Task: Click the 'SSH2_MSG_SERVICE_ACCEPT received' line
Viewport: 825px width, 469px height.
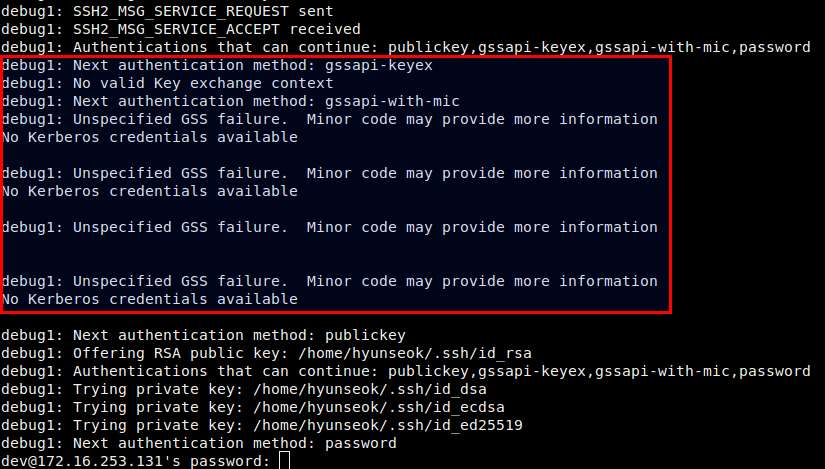Action: point(181,29)
